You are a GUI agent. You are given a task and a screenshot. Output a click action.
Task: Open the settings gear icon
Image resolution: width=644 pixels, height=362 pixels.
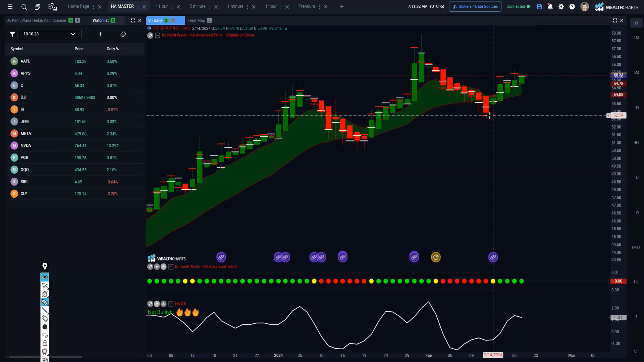(561, 7)
